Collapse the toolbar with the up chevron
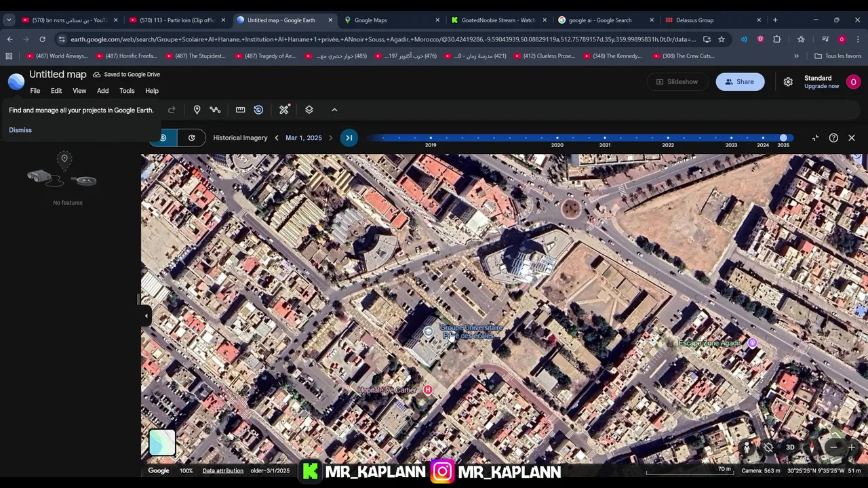The height and width of the screenshot is (488, 868). (334, 110)
